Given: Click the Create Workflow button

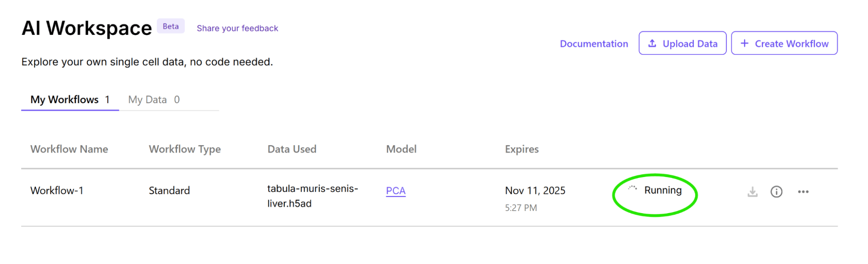Looking at the screenshot, I should pyautogui.click(x=784, y=43).
